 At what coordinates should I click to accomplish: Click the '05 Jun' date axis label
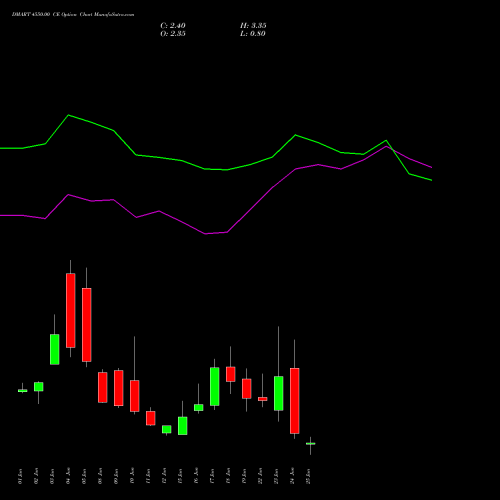point(84,476)
